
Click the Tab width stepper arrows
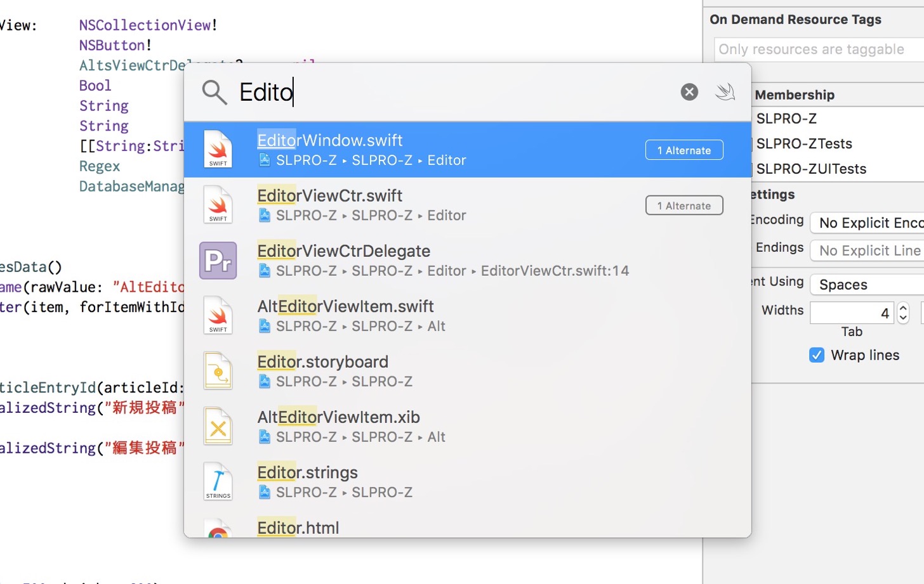tap(903, 313)
